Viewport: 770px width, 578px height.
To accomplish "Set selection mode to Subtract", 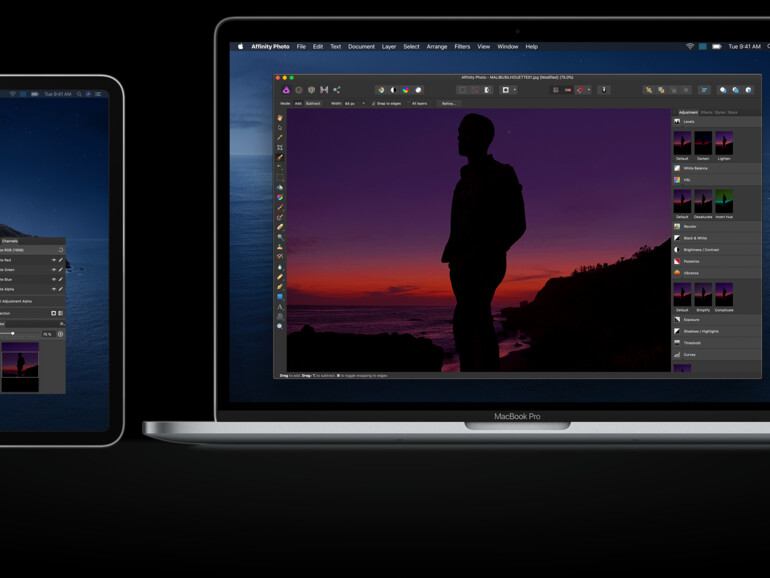I will click(313, 104).
